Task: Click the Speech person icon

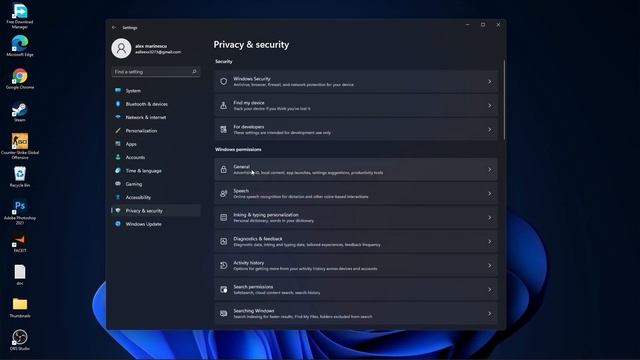Action: pyautogui.click(x=223, y=193)
